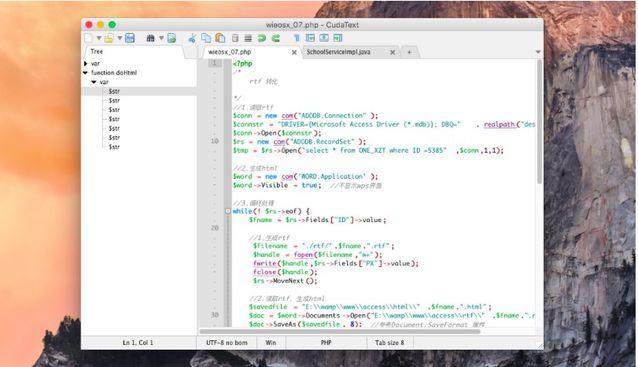Collapse the while loop fold marker
Screen dimensions: 638x367
(x=228, y=211)
